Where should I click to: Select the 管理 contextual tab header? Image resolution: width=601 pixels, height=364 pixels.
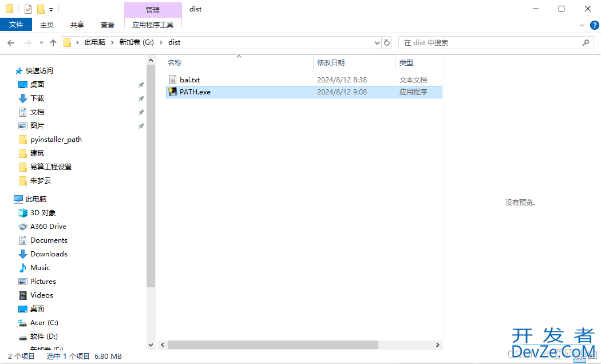coord(153,10)
